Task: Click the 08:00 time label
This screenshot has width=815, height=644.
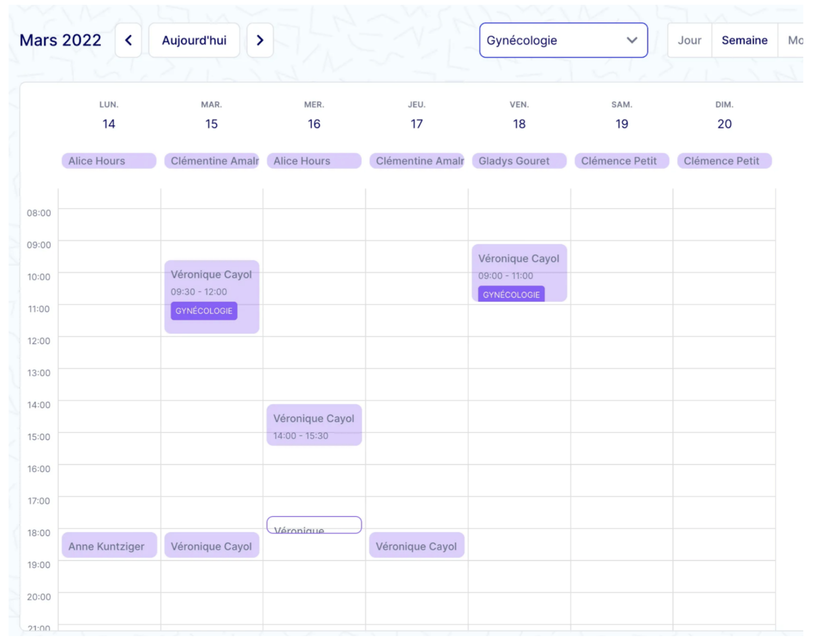Action: click(39, 213)
